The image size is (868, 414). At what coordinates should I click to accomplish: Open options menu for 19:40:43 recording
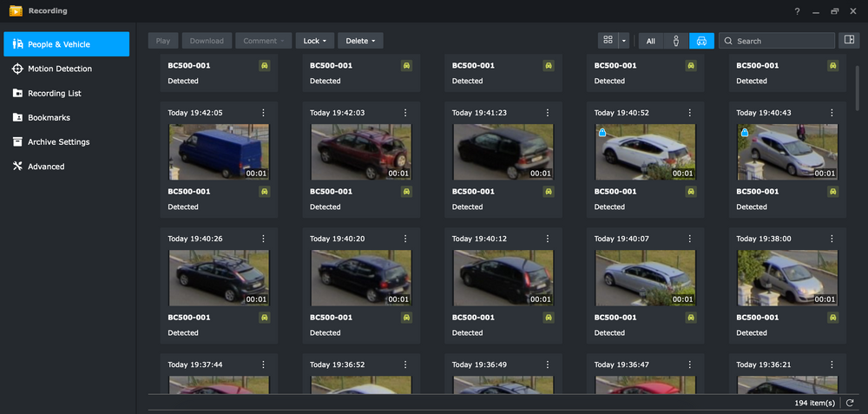click(x=832, y=112)
